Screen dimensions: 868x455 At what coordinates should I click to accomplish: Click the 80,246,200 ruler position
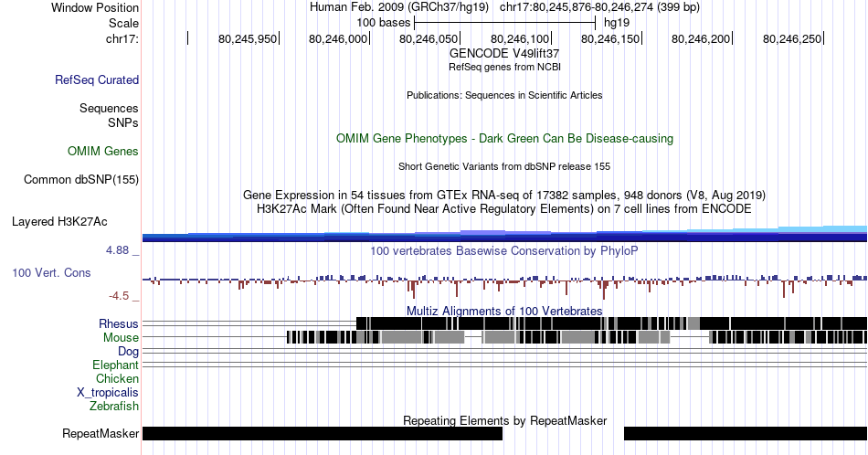click(702, 38)
